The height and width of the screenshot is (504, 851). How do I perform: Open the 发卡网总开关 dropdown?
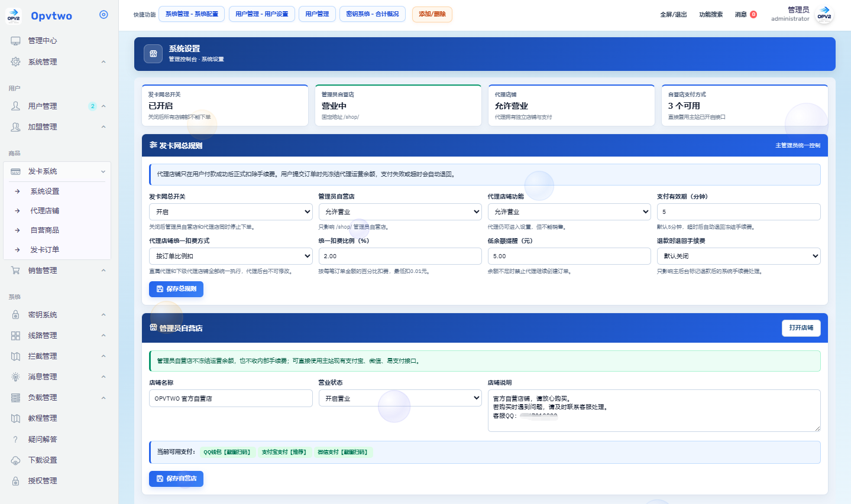coord(231,212)
